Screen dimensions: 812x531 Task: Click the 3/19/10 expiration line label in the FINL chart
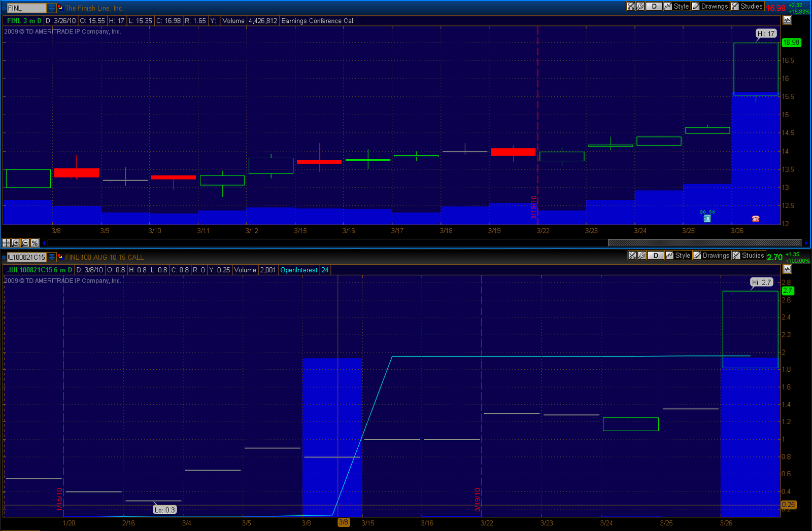tap(534, 207)
